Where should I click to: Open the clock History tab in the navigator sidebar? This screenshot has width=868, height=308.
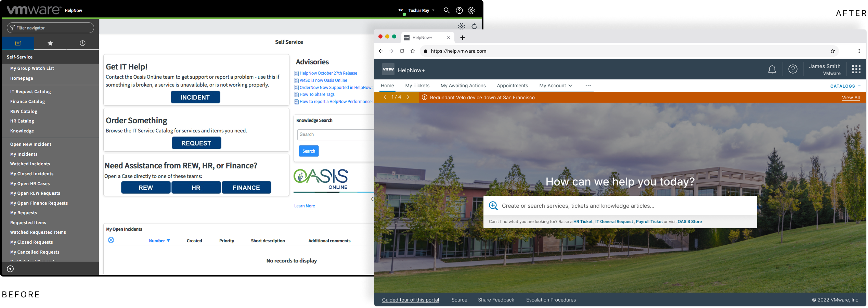82,43
